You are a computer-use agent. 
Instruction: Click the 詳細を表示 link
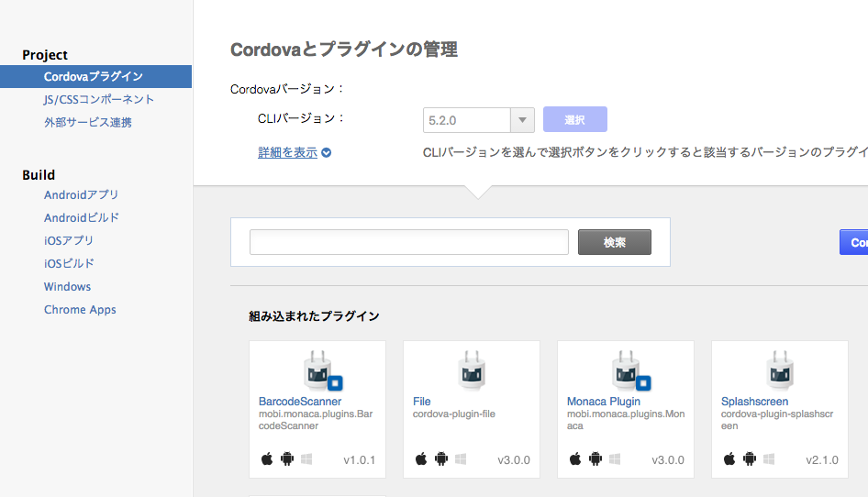(x=288, y=153)
